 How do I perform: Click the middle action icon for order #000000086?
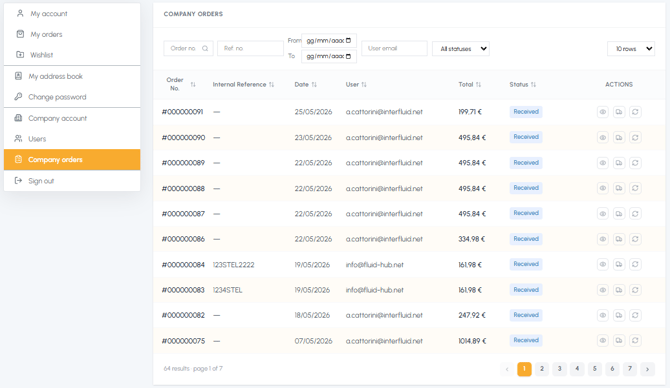click(619, 239)
